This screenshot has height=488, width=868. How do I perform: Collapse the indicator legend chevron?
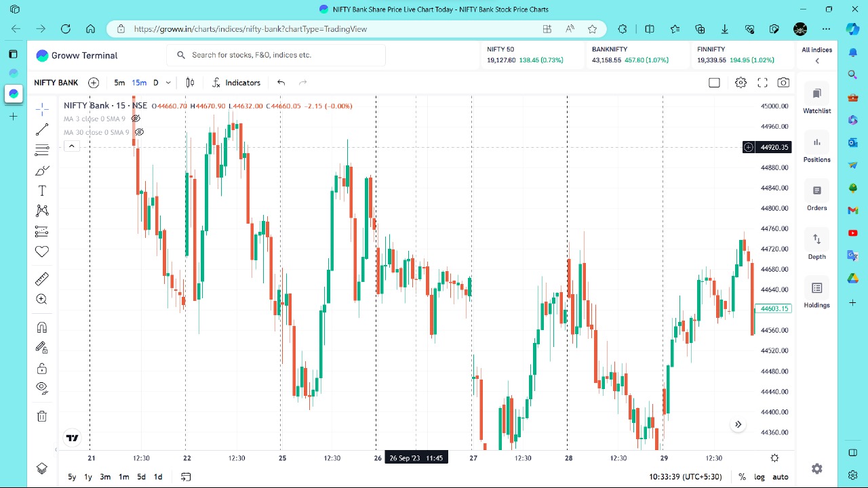(71, 146)
